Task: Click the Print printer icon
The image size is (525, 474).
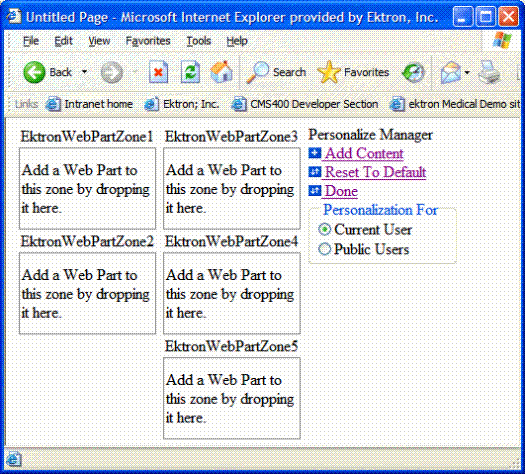Action: click(489, 72)
